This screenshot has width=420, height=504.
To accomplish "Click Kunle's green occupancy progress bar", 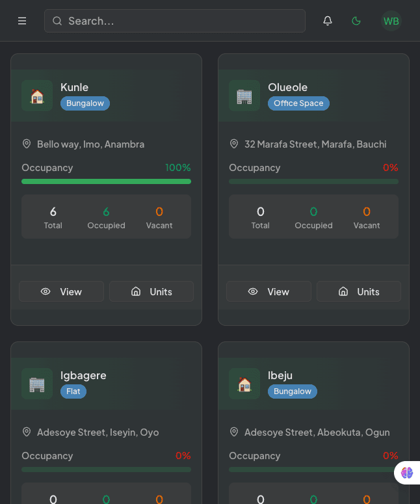I will pos(106,181).
